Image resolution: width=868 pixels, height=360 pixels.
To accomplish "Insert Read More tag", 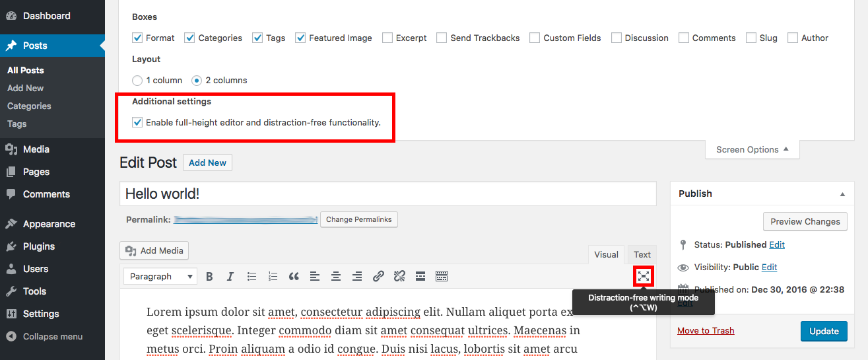I will coord(420,277).
